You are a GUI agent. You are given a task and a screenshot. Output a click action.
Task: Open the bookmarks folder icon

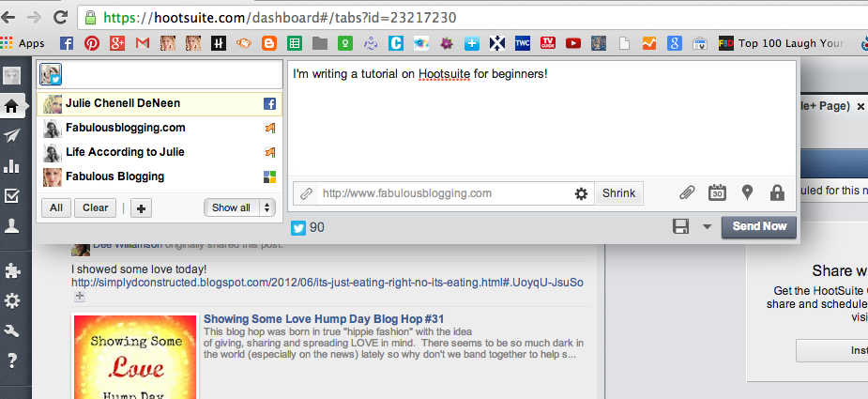tap(320, 43)
